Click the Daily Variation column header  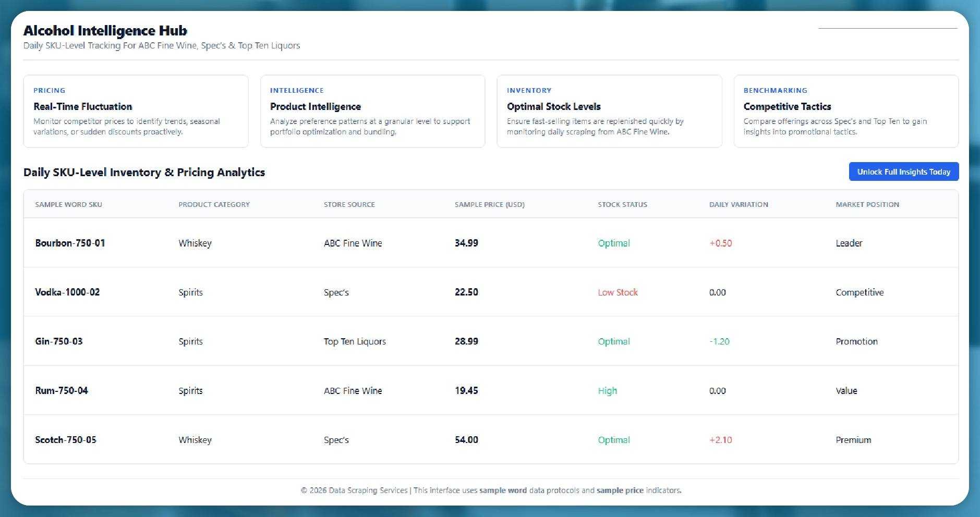(738, 205)
